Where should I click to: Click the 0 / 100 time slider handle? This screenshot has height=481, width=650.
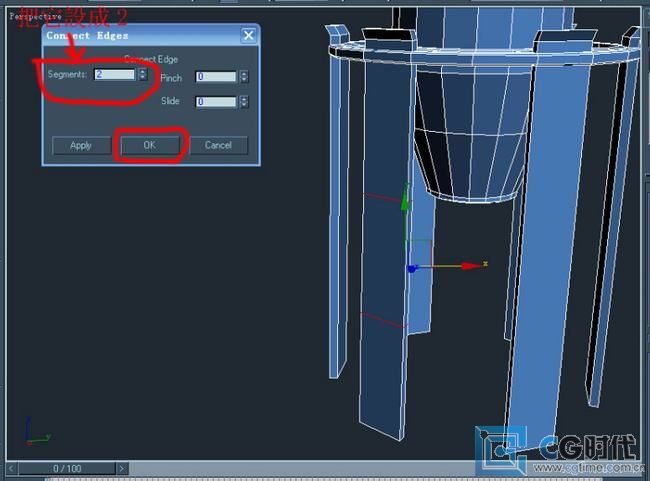[x=67, y=469]
